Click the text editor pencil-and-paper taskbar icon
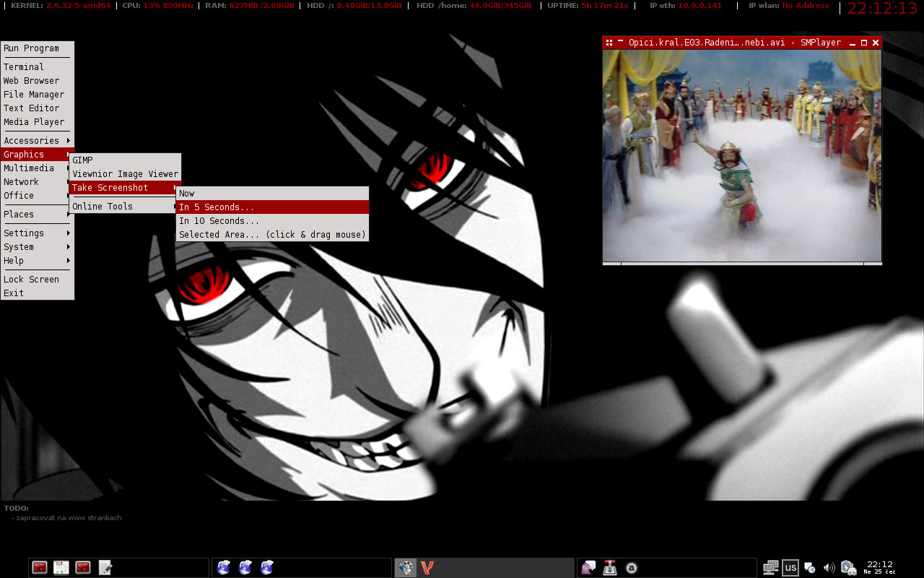The height and width of the screenshot is (578, 924). point(105,568)
